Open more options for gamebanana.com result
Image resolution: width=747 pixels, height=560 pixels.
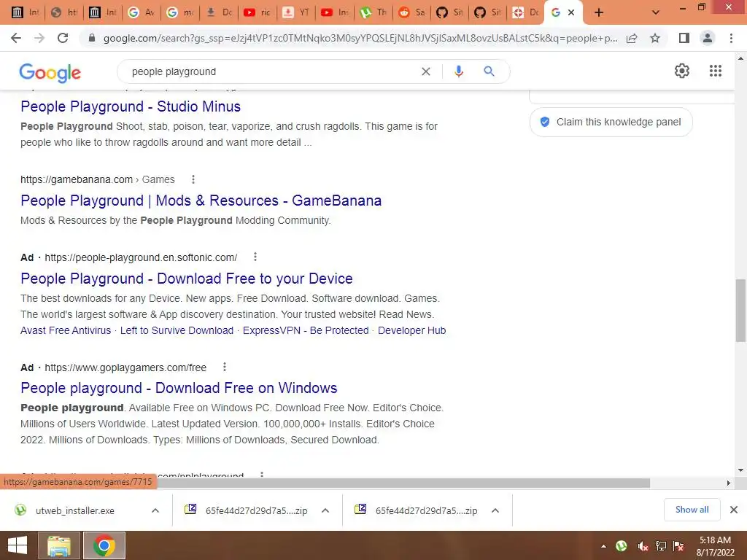[x=193, y=179]
